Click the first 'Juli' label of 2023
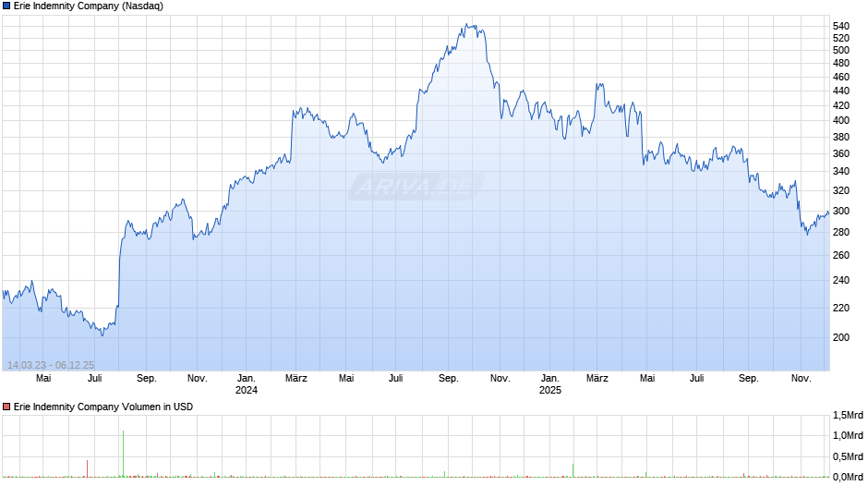This screenshot has height=486, width=868. (95, 378)
